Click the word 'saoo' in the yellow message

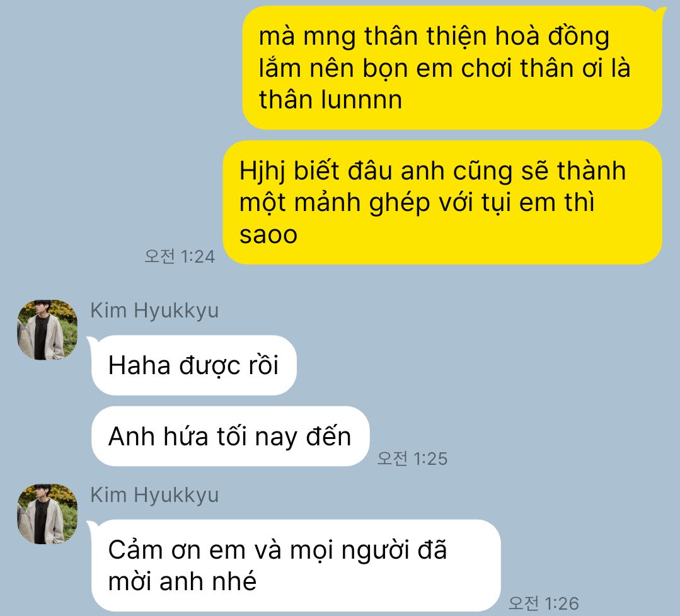[x=268, y=236]
